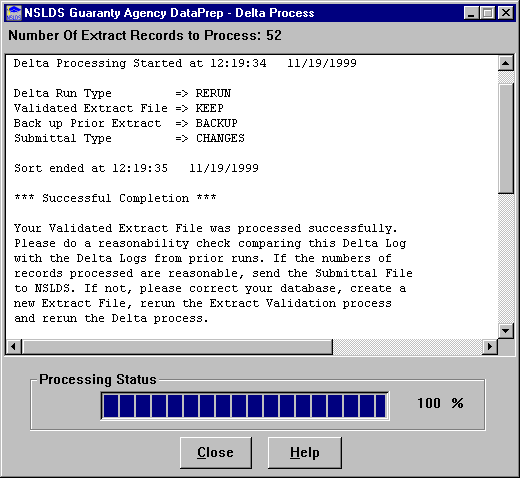This screenshot has height=478, width=520.
Task: Click the "and rerun the Delta process." line
Action: [111, 318]
